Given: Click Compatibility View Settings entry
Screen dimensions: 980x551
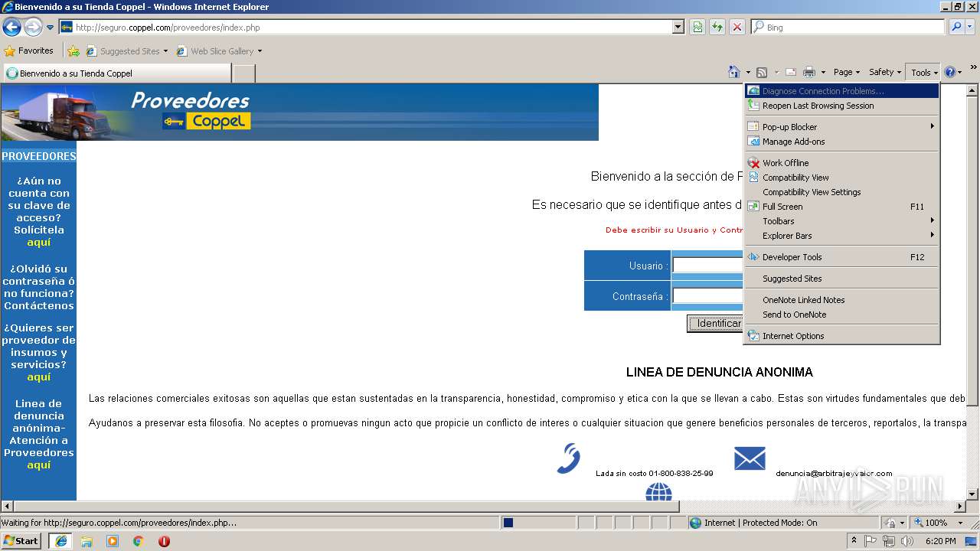Looking at the screenshot, I should [x=842, y=192].
